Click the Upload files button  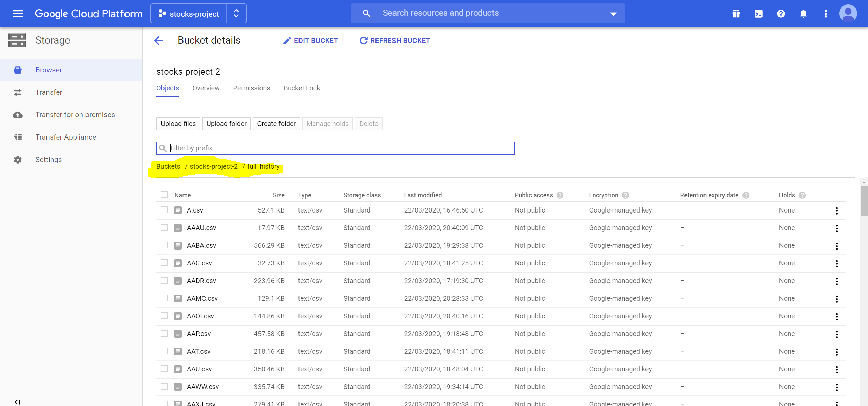coord(178,124)
